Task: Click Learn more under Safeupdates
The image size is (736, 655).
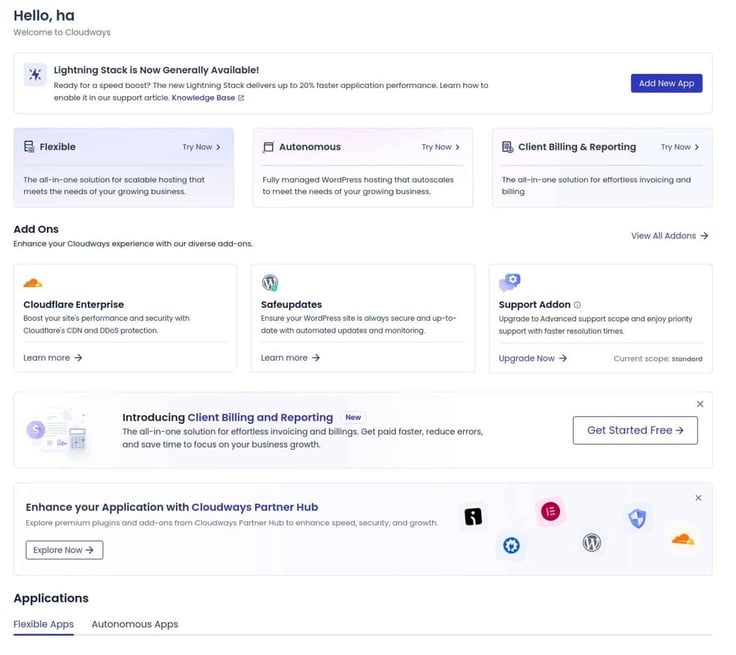Action: tap(291, 358)
